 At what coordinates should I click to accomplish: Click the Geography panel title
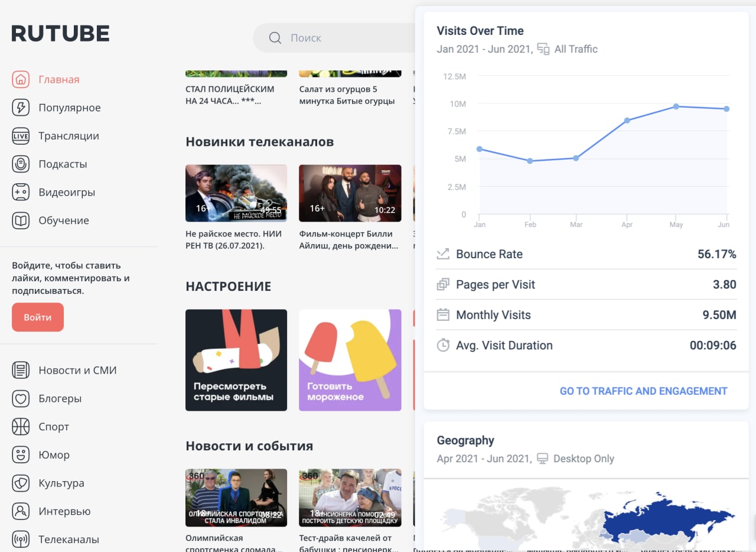point(465,440)
